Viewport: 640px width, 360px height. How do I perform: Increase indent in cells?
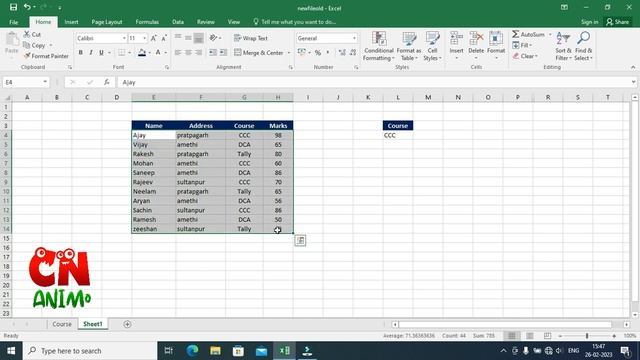pyautogui.click(x=223, y=53)
